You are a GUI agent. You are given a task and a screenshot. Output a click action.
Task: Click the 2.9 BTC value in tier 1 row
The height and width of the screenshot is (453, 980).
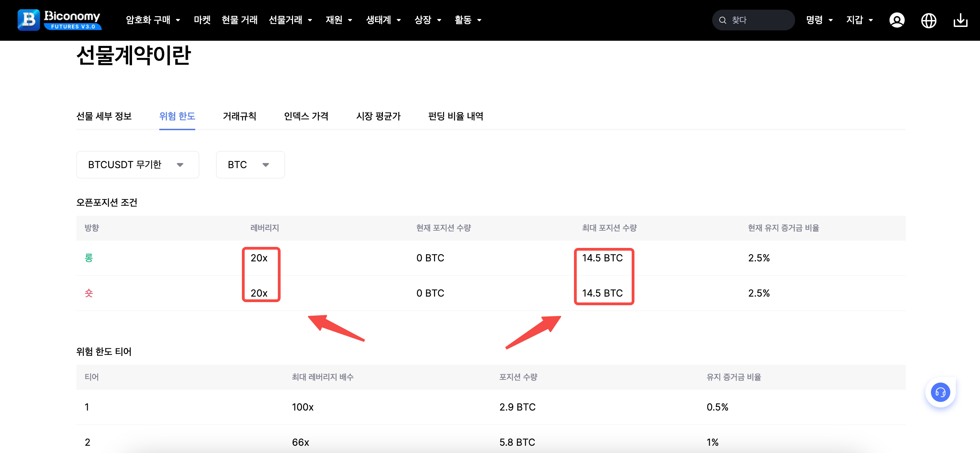(517, 407)
